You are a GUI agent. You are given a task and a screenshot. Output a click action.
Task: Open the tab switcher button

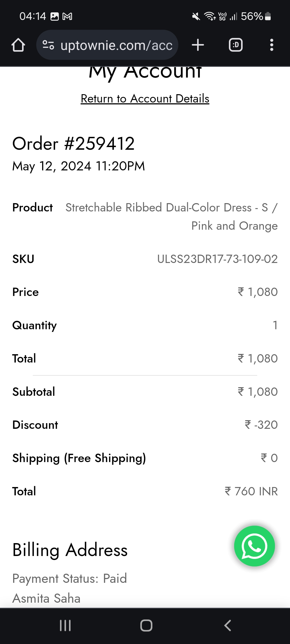[x=235, y=45]
